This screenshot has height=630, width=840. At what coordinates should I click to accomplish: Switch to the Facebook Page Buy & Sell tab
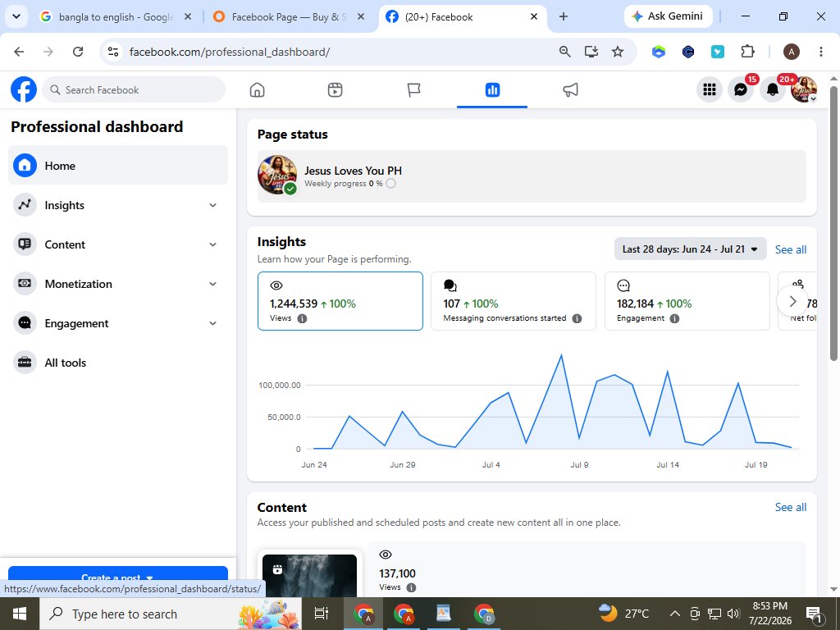(290, 16)
